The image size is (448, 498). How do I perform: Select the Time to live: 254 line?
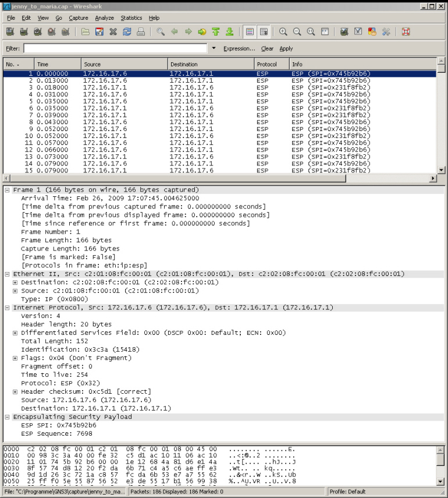54,375
